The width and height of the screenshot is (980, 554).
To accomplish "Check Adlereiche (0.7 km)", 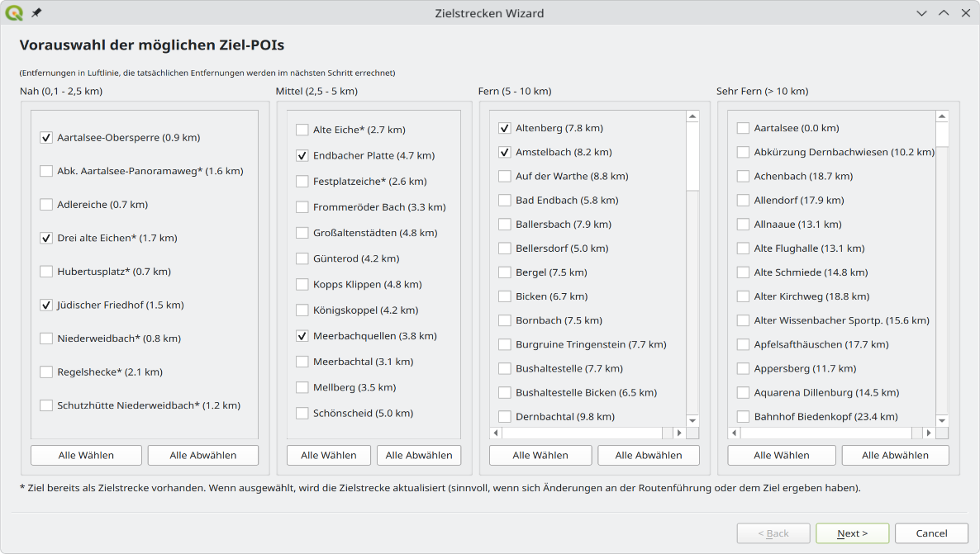I will coord(46,204).
